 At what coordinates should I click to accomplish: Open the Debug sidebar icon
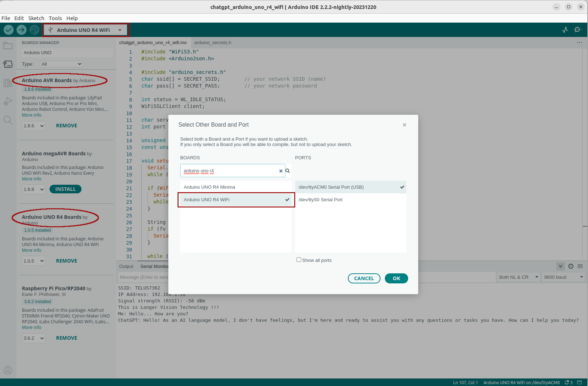8,102
